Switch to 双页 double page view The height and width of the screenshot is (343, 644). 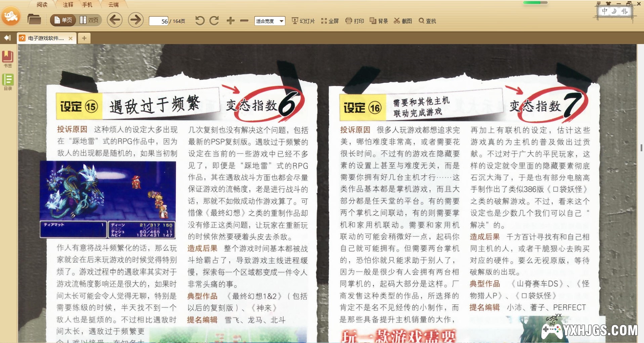pos(89,20)
